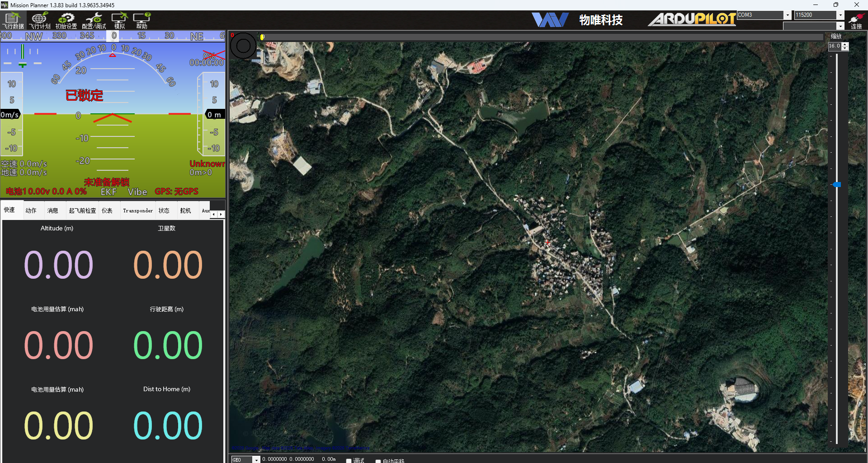Select the 起飞前检查 preflight tab
Viewport: 868px width, 463px height.
click(x=82, y=210)
